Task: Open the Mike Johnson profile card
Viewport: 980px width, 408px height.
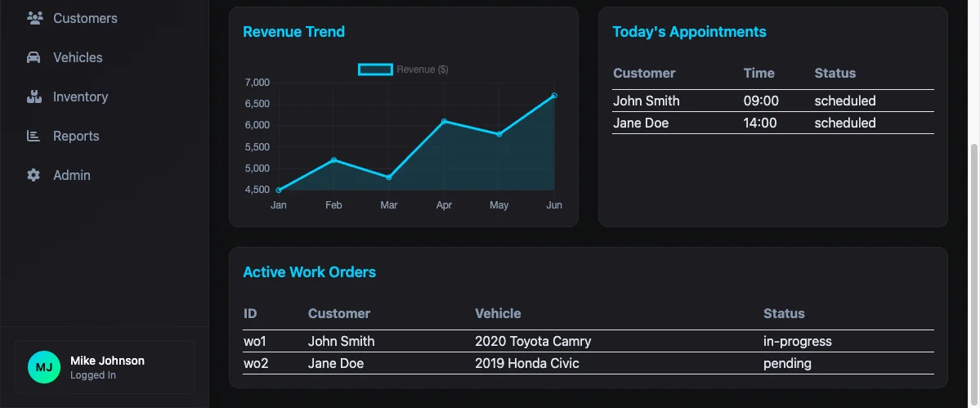Action: (x=107, y=367)
